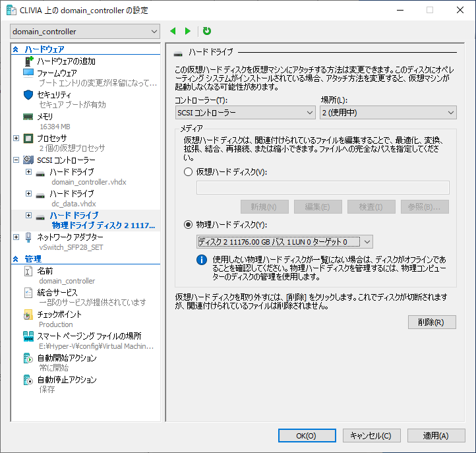The image size is (476, 453).
Task: Click the blue information icon in Media group
Action: 202,260
